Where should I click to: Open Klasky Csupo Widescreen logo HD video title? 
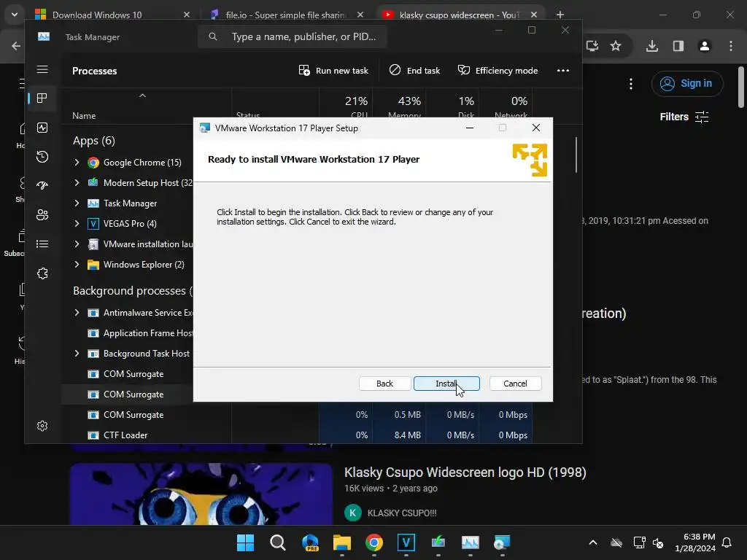pyautogui.click(x=465, y=472)
